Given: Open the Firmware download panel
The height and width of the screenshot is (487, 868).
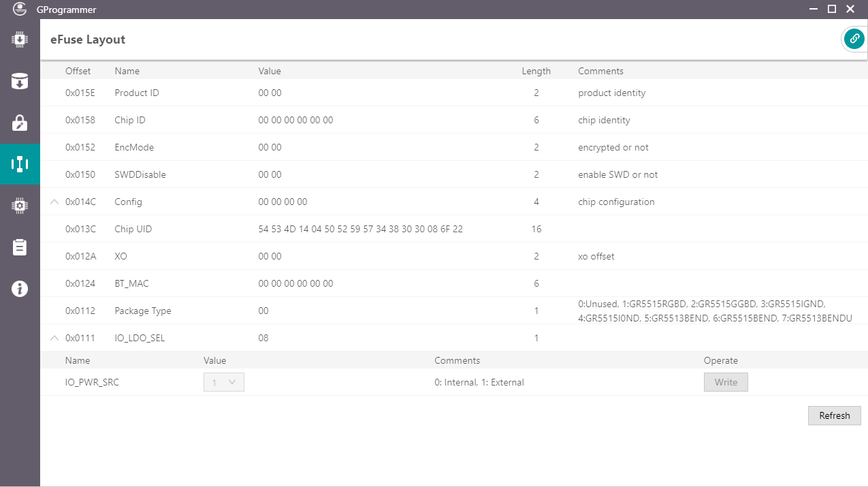Looking at the screenshot, I should (x=20, y=39).
